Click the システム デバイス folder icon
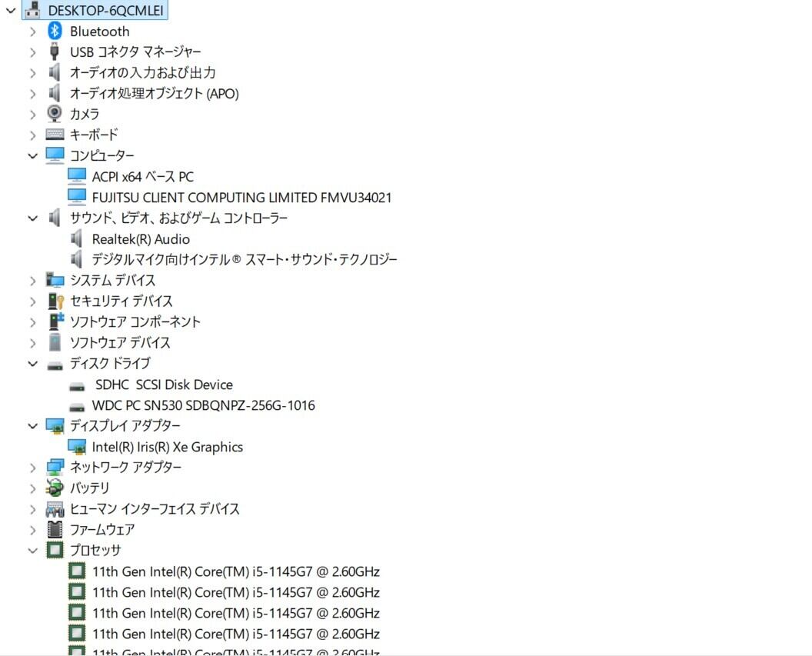812x656 pixels. tap(55, 280)
